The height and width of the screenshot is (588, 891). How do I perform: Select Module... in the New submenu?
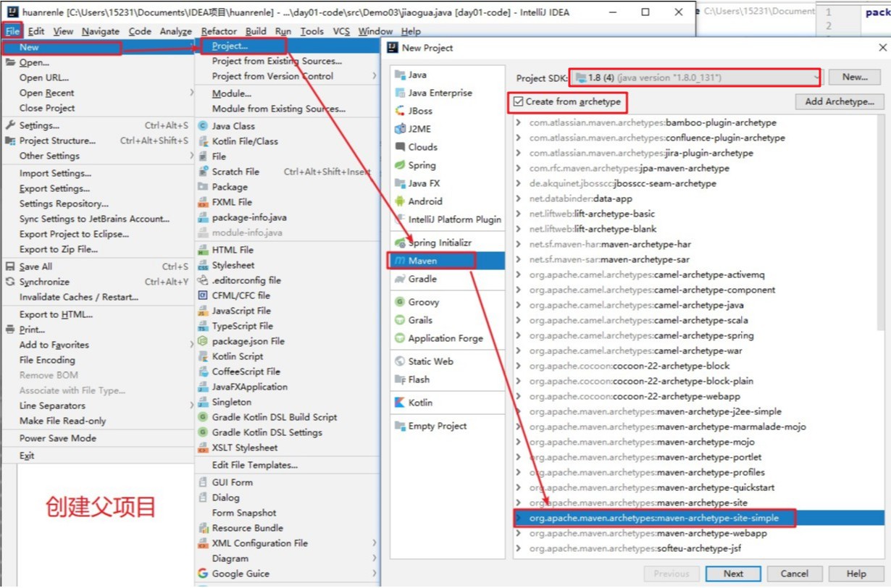[288, 93]
